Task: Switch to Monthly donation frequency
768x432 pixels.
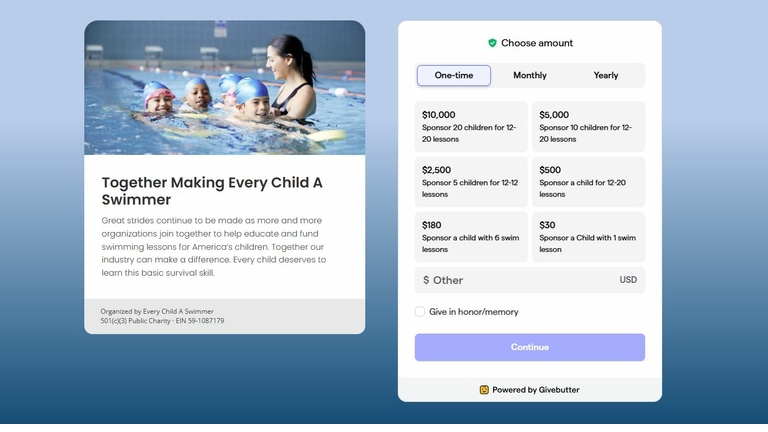Action: pyautogui.click(x=530, y=75)
